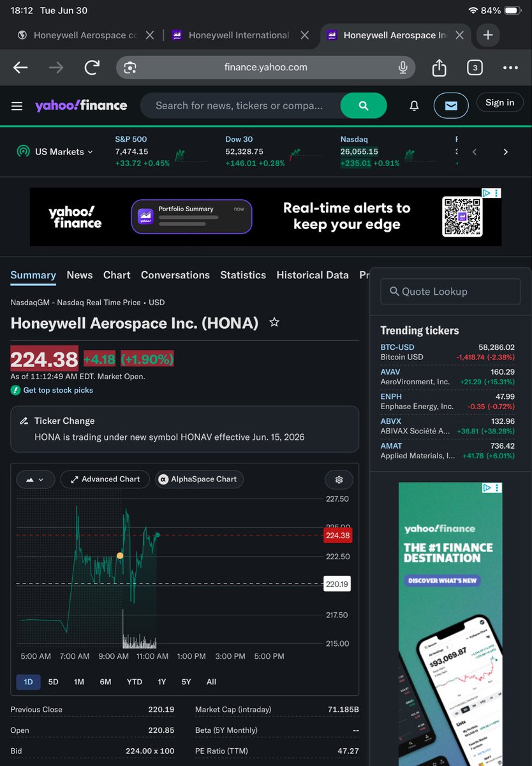Click the Yahoo Finance logo
Screen dimensions: 532x766
click(81, 105)
